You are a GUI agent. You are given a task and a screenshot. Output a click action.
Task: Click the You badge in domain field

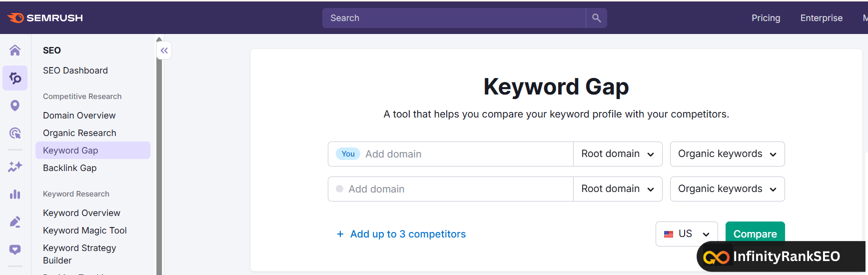coord(348,154)
